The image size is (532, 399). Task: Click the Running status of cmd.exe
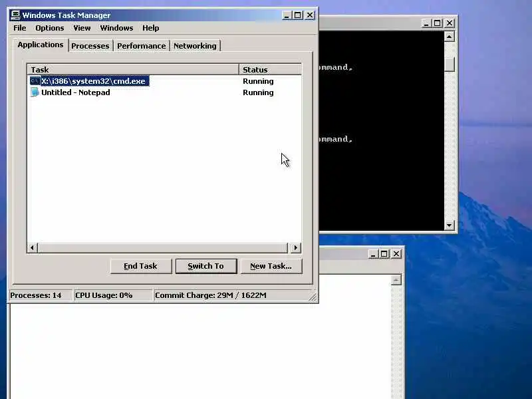258,81
